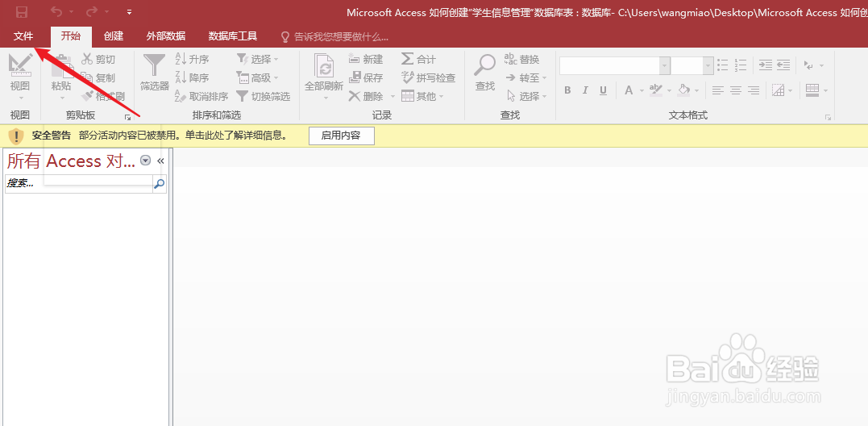Open the 文件 (File) menu
This screenshot has height=426, width=868.
coord(23,36)
